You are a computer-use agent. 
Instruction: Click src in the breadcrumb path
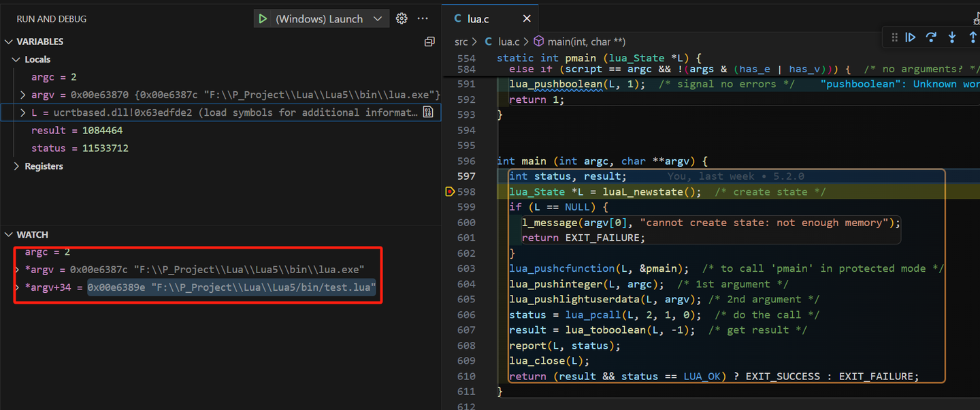[x=461, y=42]
